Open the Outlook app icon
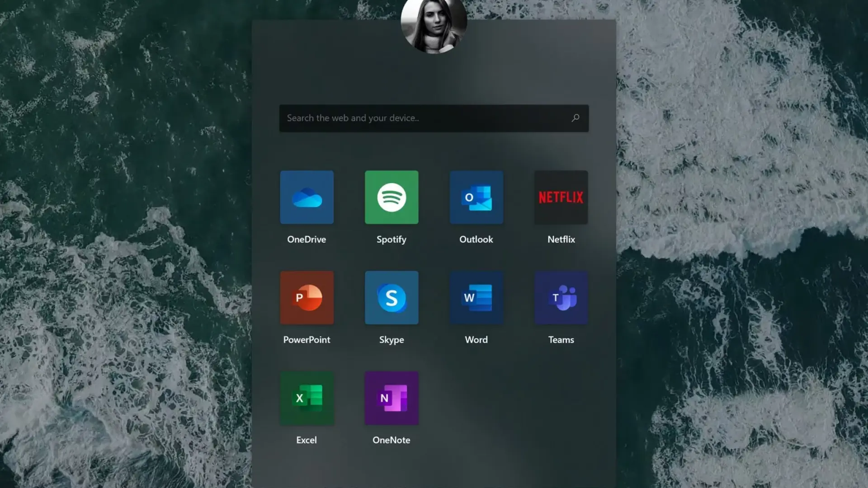 476,197
